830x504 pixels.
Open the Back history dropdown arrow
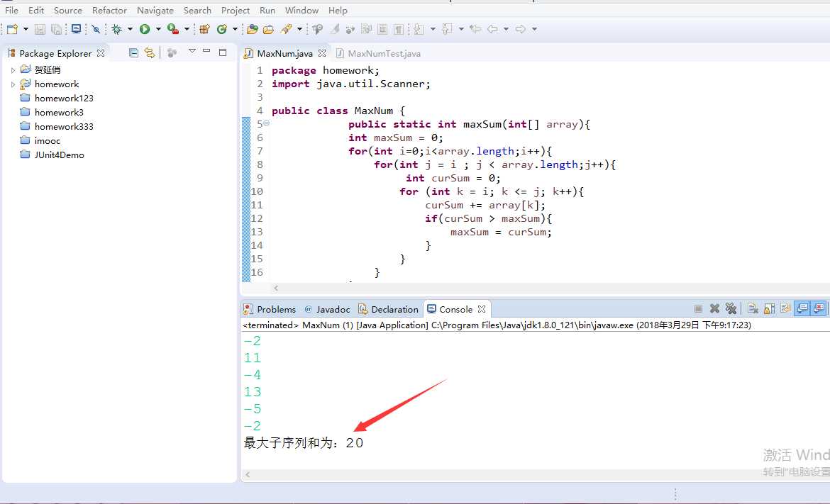(506, 29)
